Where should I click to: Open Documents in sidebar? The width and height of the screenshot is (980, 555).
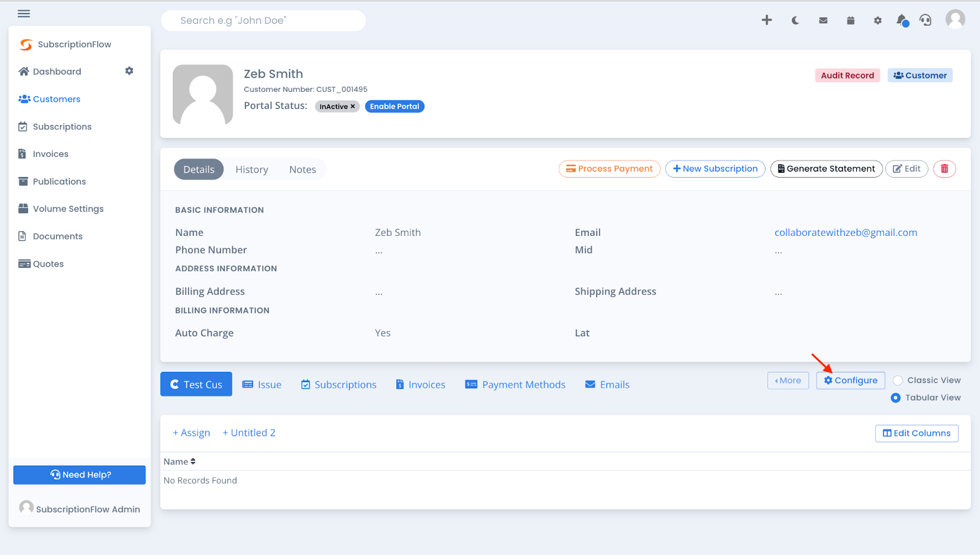pos(50,236)
